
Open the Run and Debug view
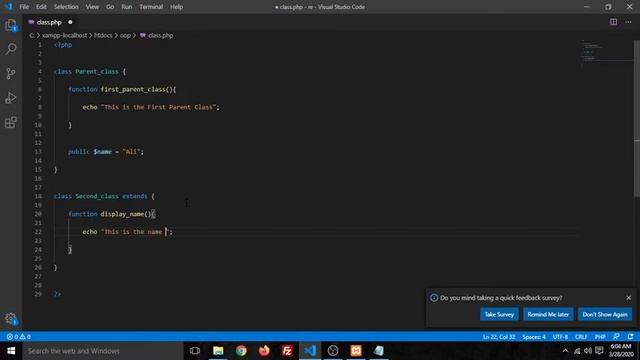click(11, 98)
